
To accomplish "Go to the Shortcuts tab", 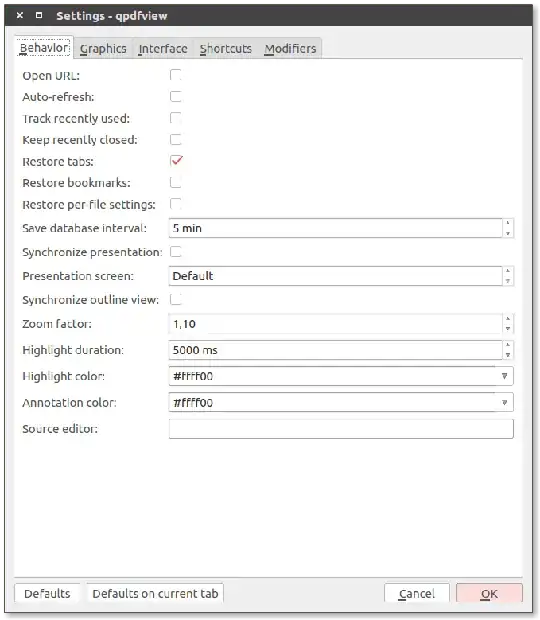I will [x=226, y=49].
